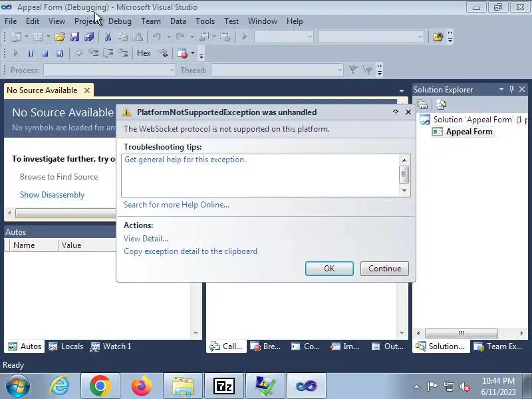Click the 'View Detail...' action link
This screenshot has height=399, width=532.
point(146,239)
